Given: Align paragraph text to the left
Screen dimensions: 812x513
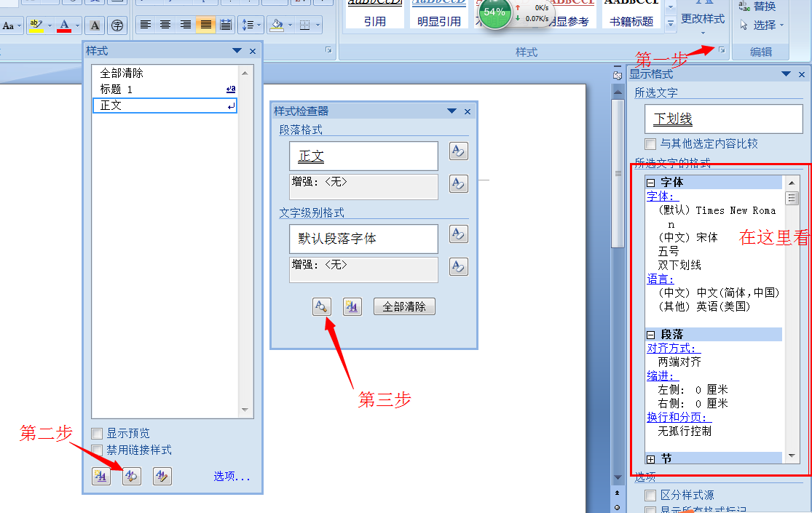Looking at the screenshot, I should tap(146, 25).
